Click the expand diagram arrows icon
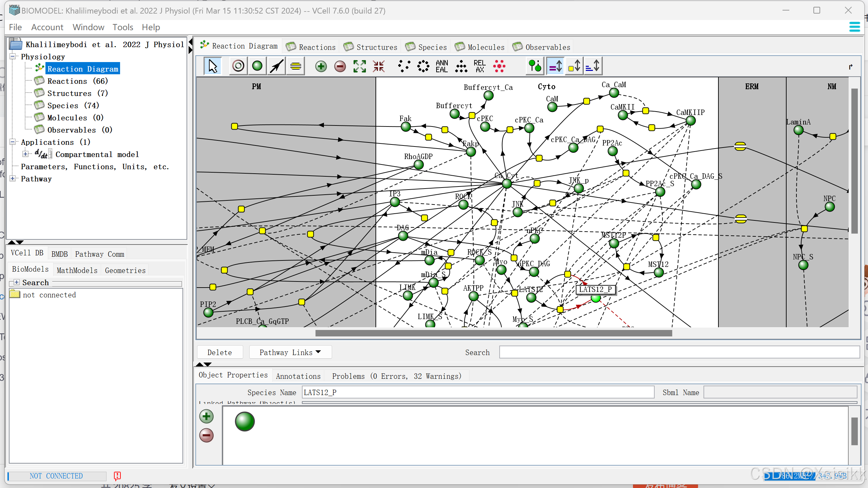868x488 pixels. (359, 66)
